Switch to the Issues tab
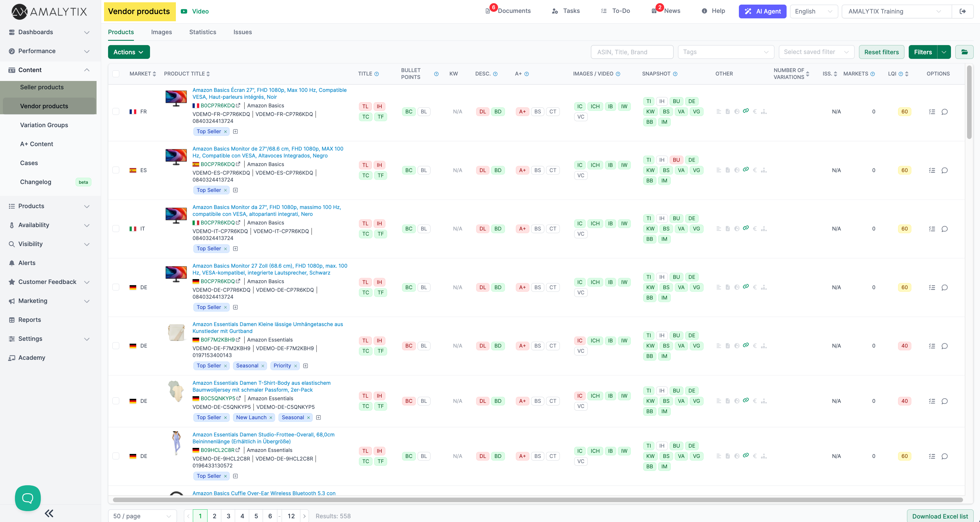Image resolution: width=980 pixels, height=522 pixels. click(x=242, y=32)
